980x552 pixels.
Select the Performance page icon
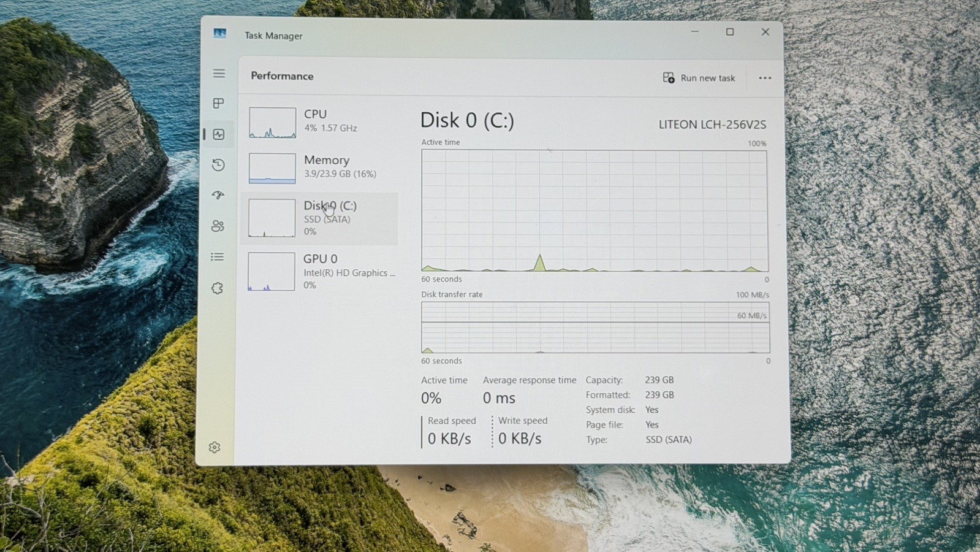[x=219, y=134]
